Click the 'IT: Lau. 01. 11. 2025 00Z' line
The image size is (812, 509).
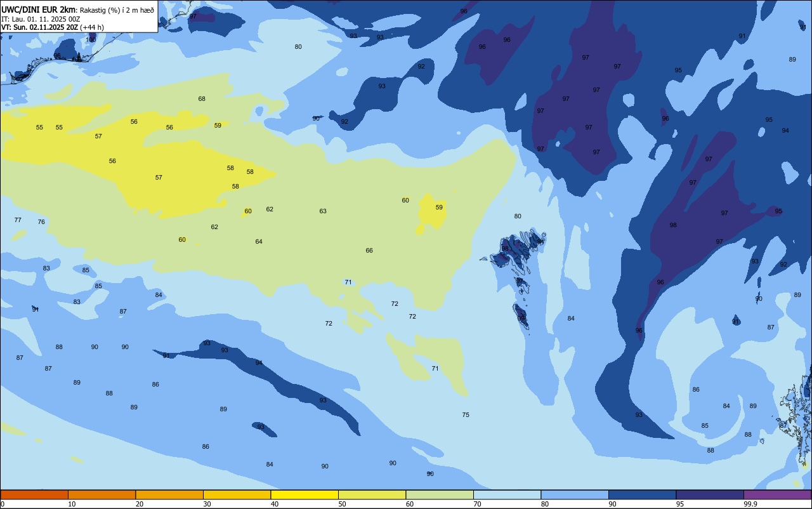coord(41,19)
